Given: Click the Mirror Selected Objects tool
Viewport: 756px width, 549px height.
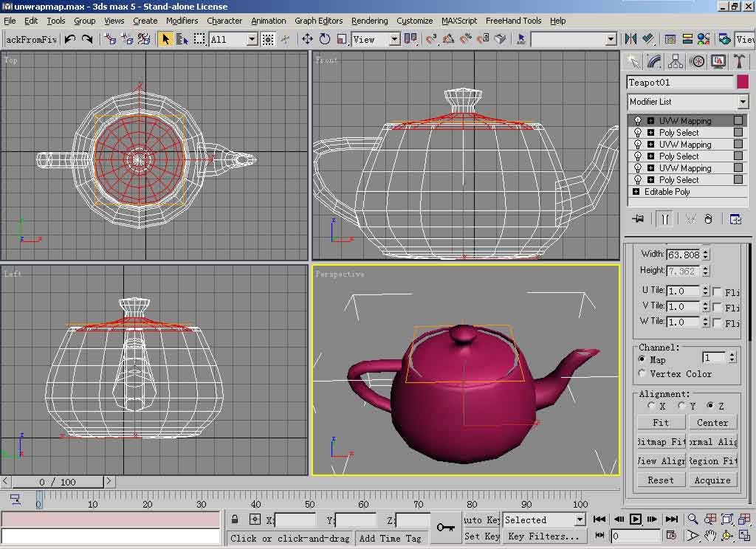Looking at the screenshot, I should tap(630, 39).
